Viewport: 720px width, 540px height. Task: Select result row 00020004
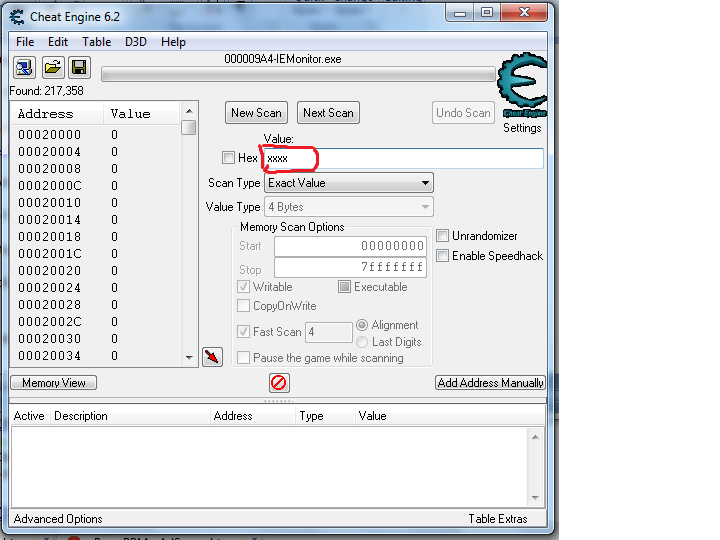(96, 152)
